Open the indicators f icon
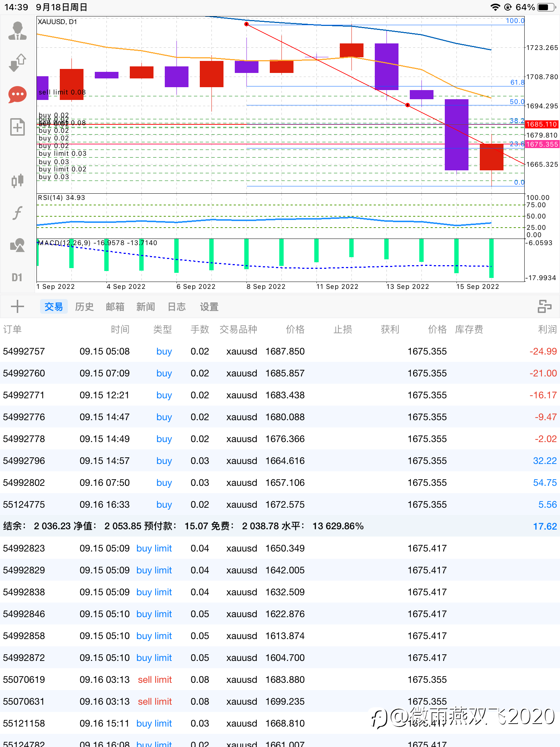The image size is (560, 747). tap(17, 213)
